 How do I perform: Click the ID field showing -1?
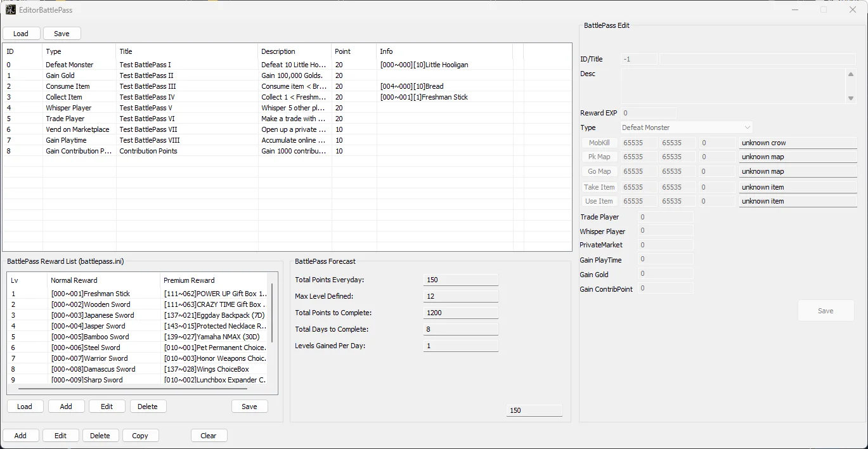pos(639,59)
